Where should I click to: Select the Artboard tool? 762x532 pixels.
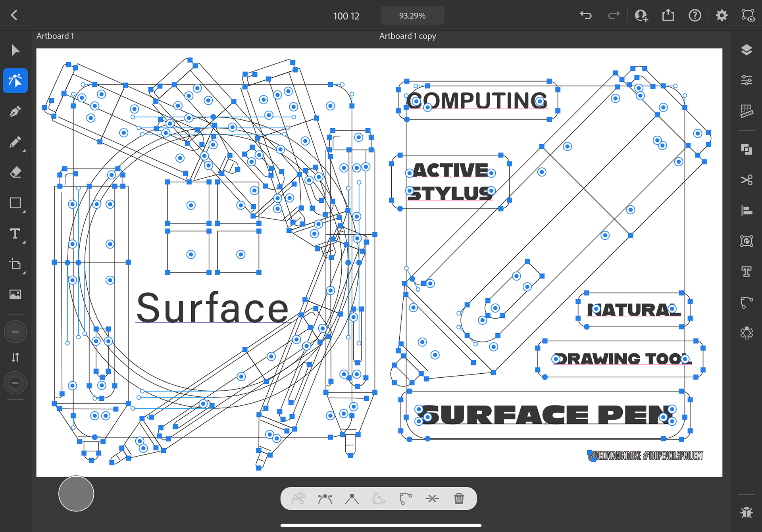coord(15,264)
